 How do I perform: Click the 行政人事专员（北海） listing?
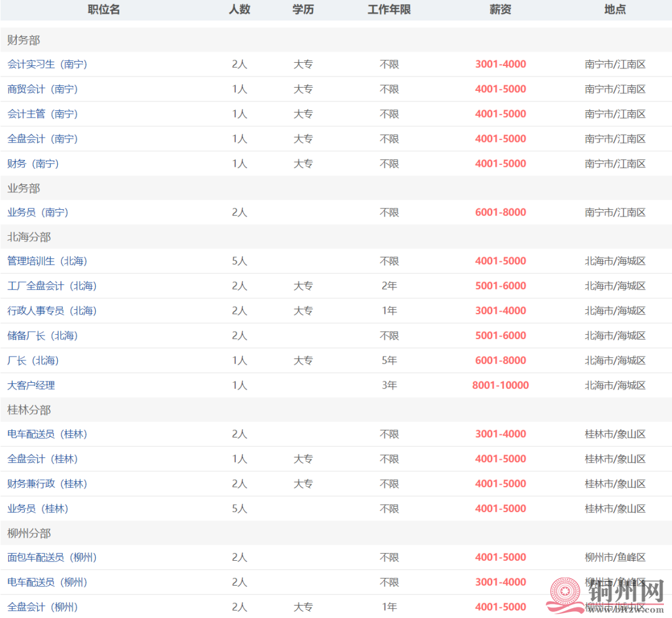click(52, 311)
